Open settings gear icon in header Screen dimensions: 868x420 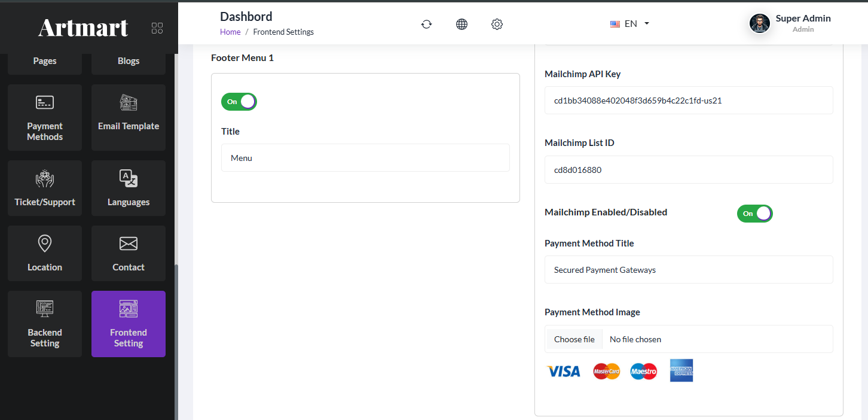click(x=497, y=24)
